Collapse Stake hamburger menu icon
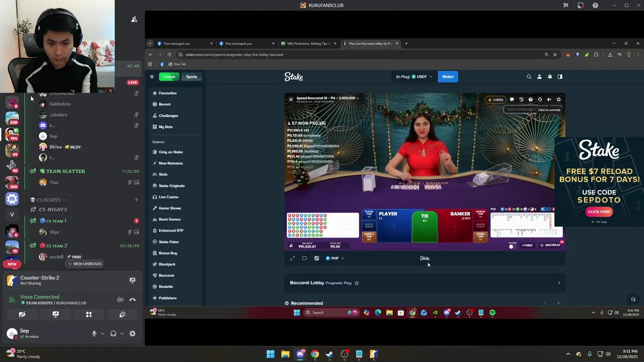This screenshot has height=362, width=644. coord(151,77)
